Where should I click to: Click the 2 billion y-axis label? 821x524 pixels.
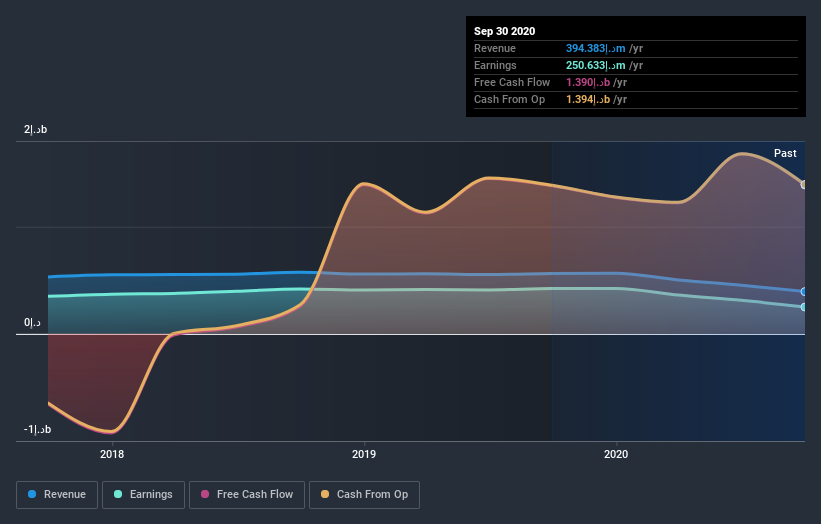click(35, 129)
